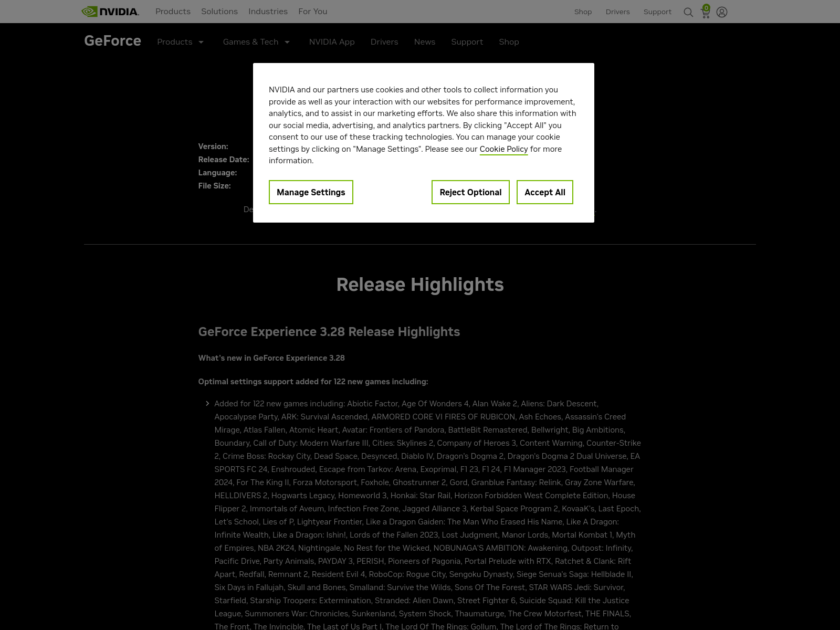
Task: Open the Cookie Policy link
Action: [503, 149]
